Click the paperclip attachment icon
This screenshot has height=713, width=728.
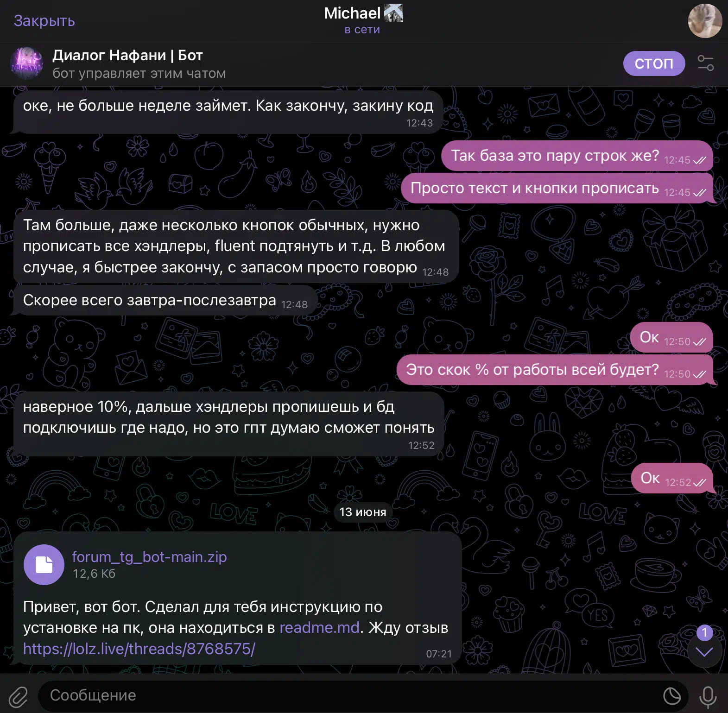19,696
